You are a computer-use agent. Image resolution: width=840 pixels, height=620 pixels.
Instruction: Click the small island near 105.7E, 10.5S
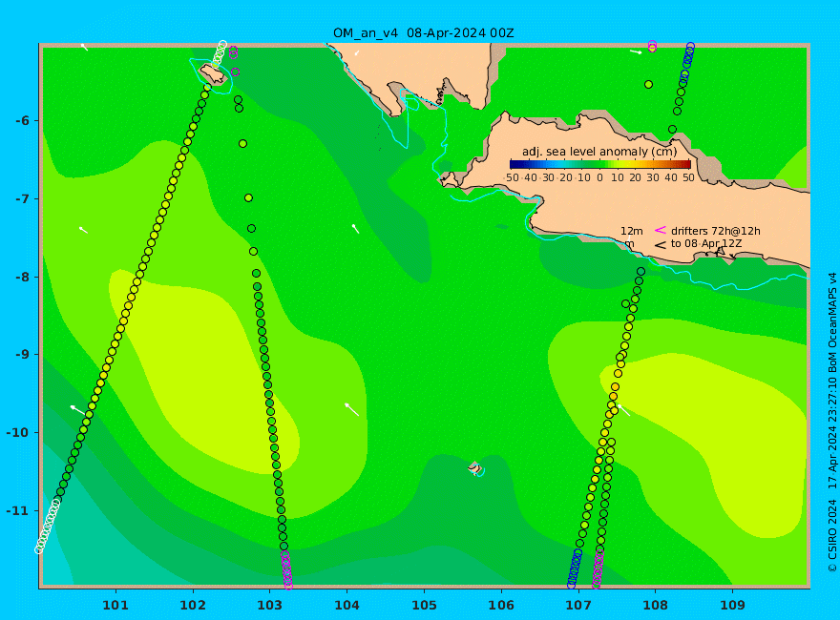pos(474,468)
